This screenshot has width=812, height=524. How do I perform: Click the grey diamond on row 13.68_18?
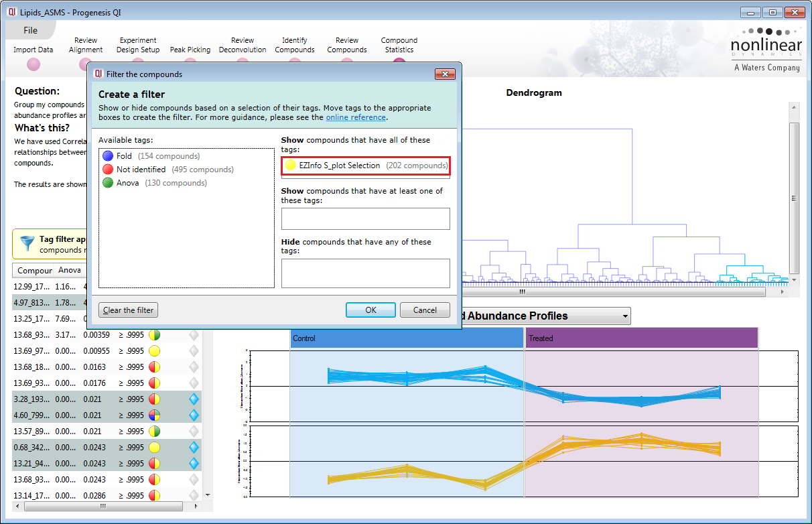[x=194, y=367]
